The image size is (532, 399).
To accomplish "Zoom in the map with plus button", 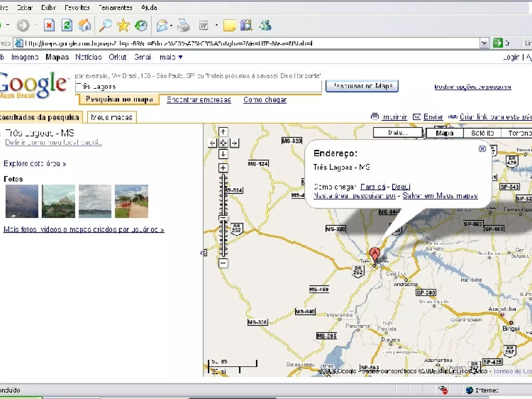I will (223, 168).
